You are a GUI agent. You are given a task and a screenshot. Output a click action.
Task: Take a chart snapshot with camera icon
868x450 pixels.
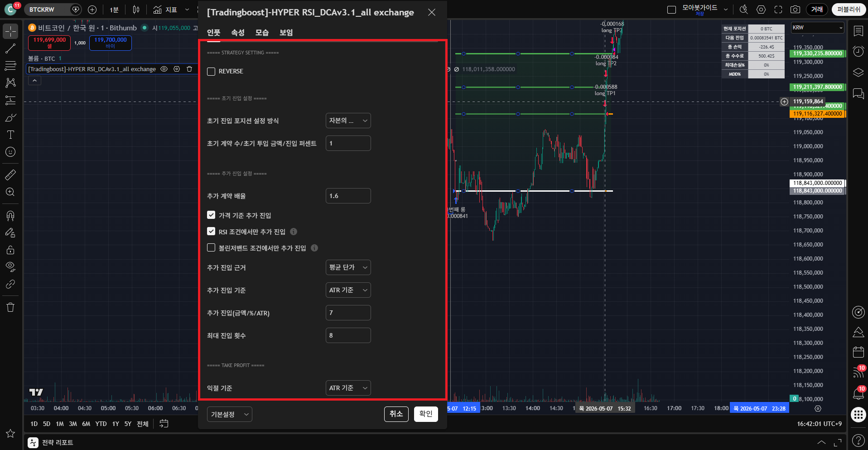[795, 10]
